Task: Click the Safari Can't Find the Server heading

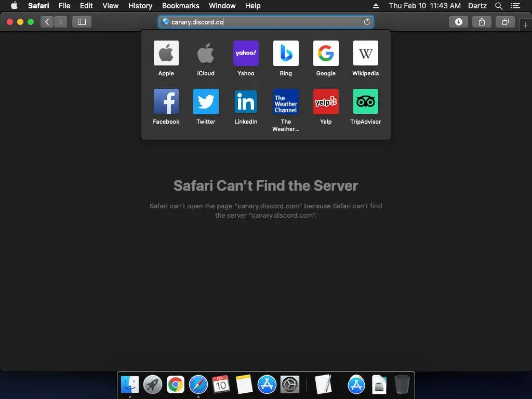Action: [x=265, y=185]
